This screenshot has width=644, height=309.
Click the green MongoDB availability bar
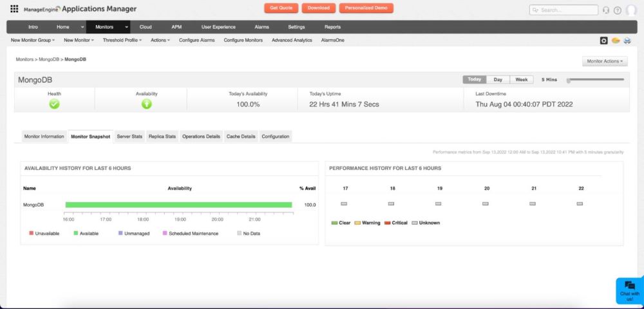point(178,205)
